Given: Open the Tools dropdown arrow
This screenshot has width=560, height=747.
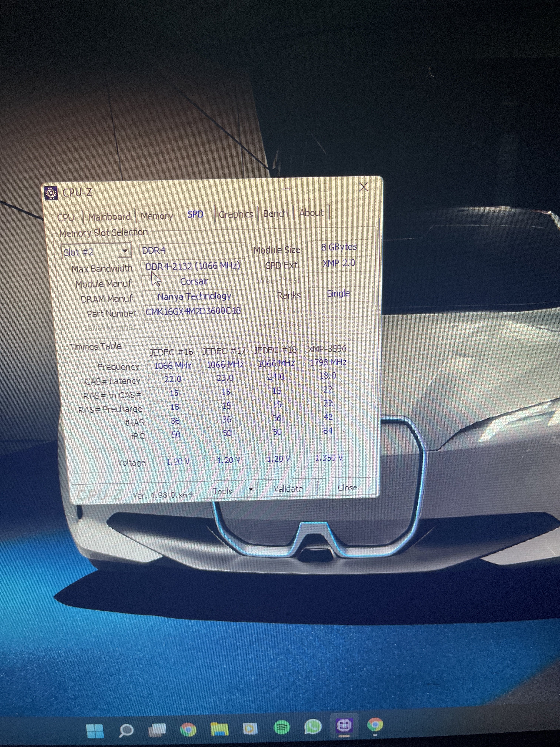Looking at the screenshot, I should tap(251, 489).
